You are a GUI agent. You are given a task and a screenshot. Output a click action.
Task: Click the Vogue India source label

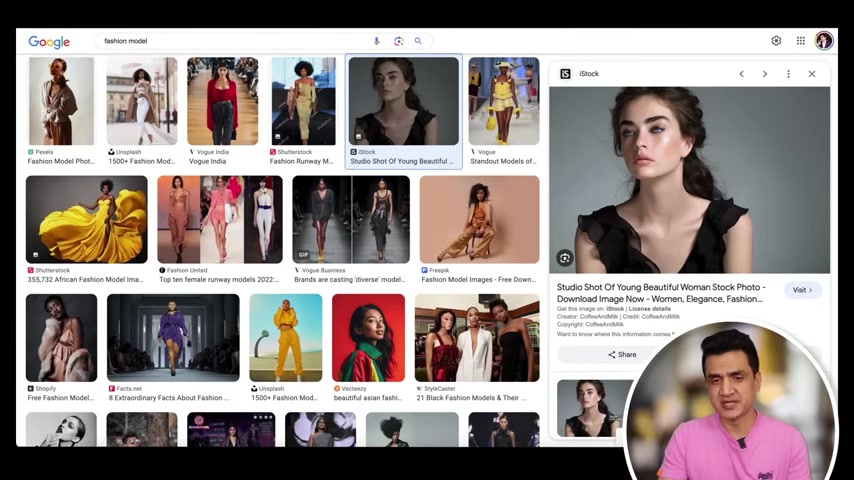pyautogui.click(x=212, y=152)
